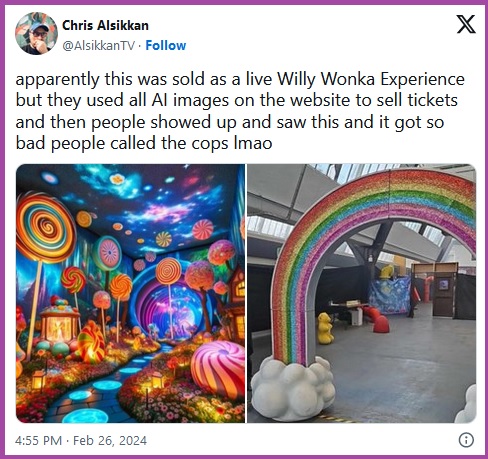
Task: Click the white cloud base of rainbow
Action: (293, 388)
